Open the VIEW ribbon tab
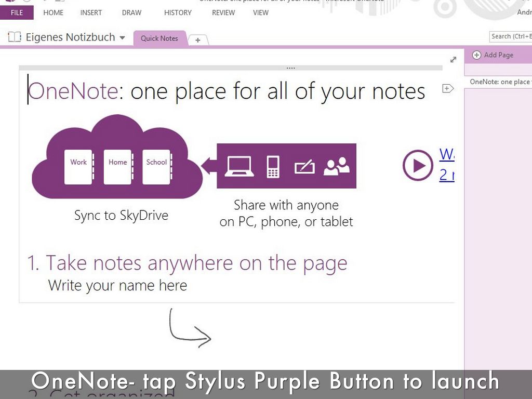This screenshot has height=399, width=532. click(x=261, y=12)
